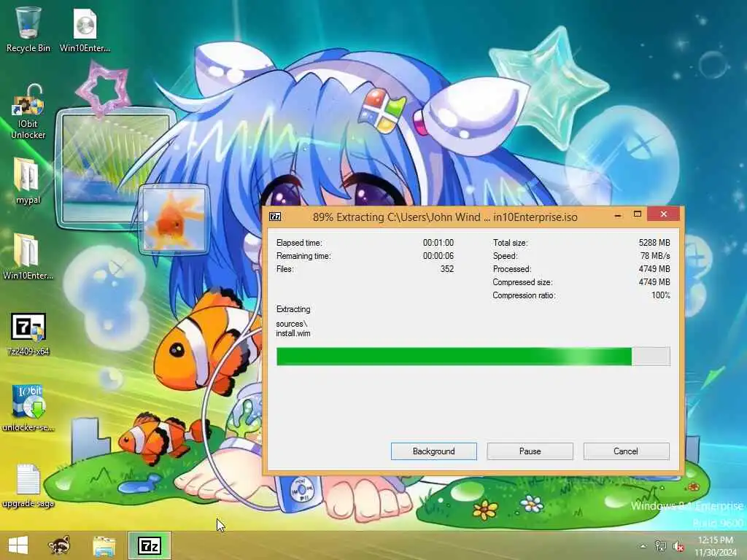
Task: Click the 'install.wim' file name text
Action: tap(293, 333)
